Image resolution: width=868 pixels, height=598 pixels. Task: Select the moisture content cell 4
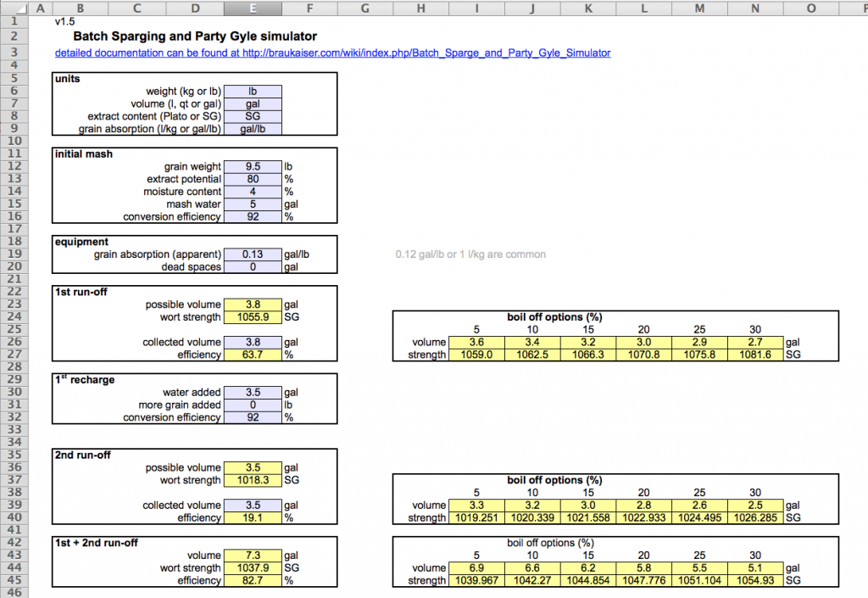click(x=253, y=192)
